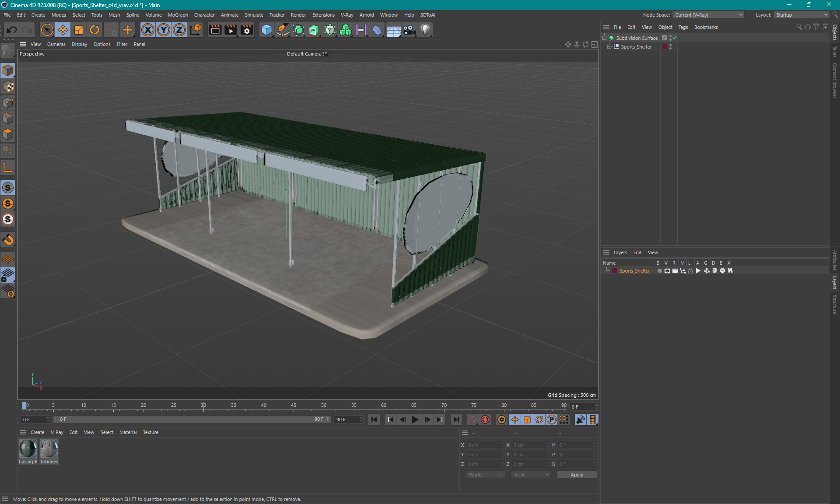The width and height of the screenshot is (840, 504).
Task: Open the viewport panel hamburger menu
Action: coord(23,44)
